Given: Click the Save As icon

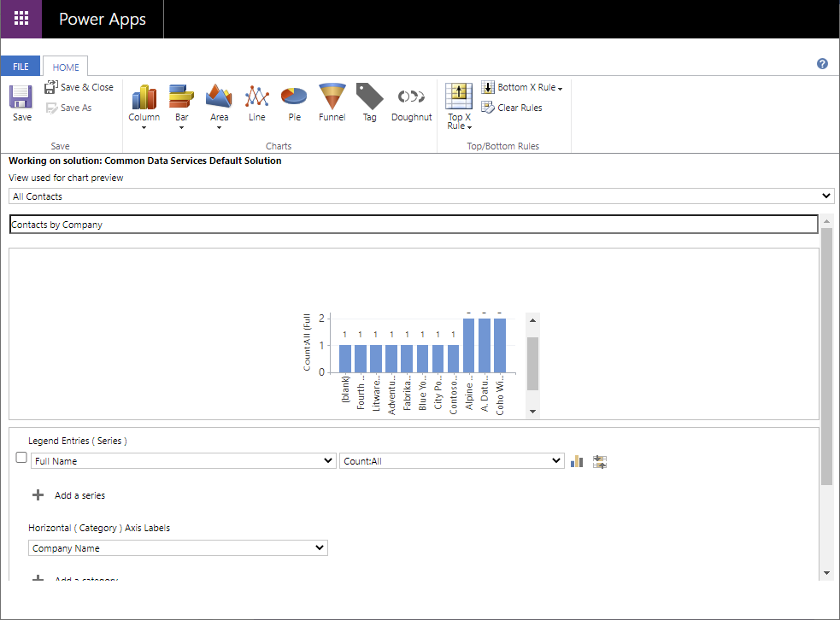Looking at the screenshot, I should coord(51,108).
